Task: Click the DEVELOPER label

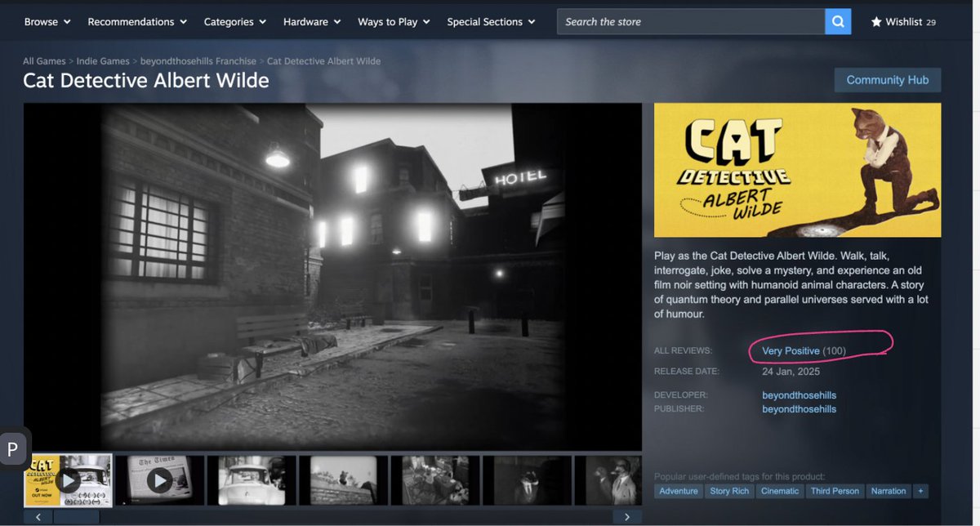Action: click(680, 395)
